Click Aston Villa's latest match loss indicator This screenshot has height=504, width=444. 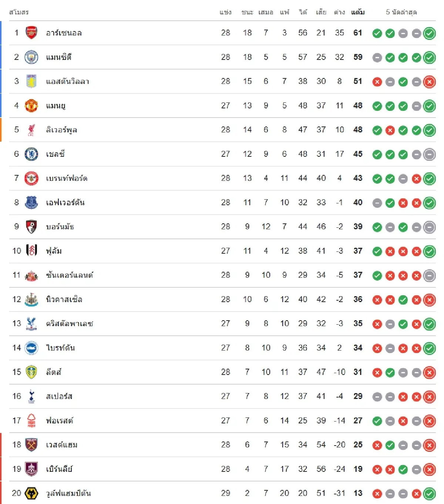429,82
